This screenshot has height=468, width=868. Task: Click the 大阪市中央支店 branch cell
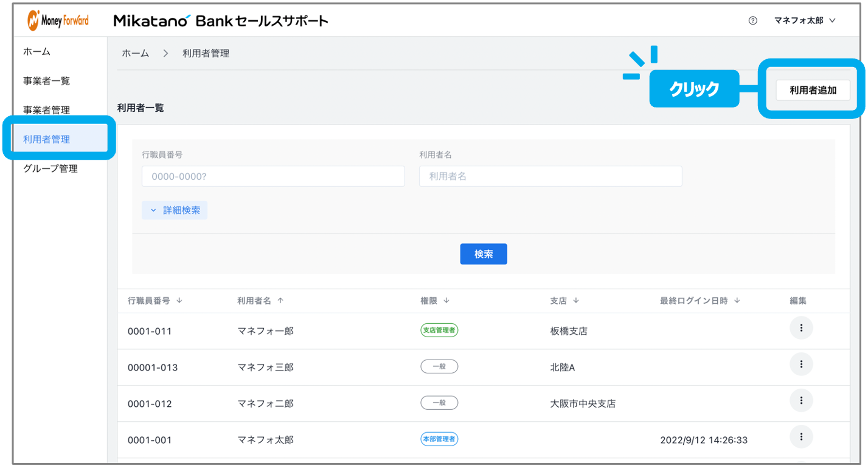tap(583, 404)
